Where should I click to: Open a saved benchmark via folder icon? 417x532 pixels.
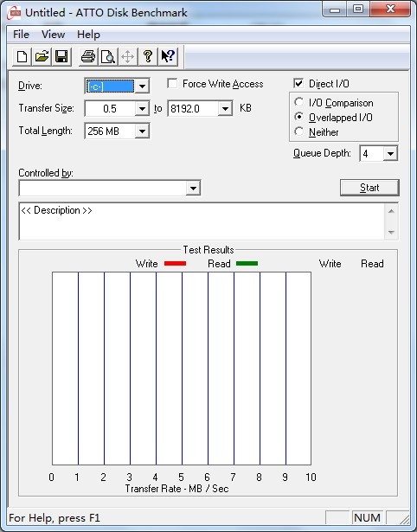tap(42, 56)
